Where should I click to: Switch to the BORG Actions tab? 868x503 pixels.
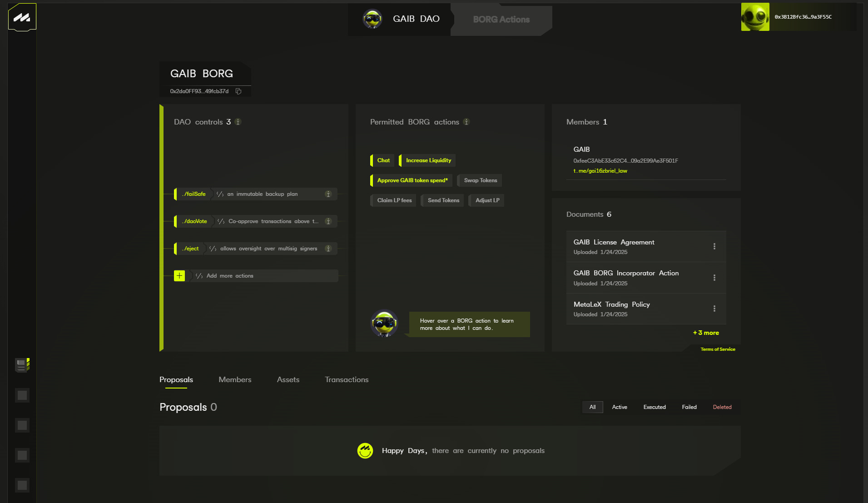tap(501, 20)
